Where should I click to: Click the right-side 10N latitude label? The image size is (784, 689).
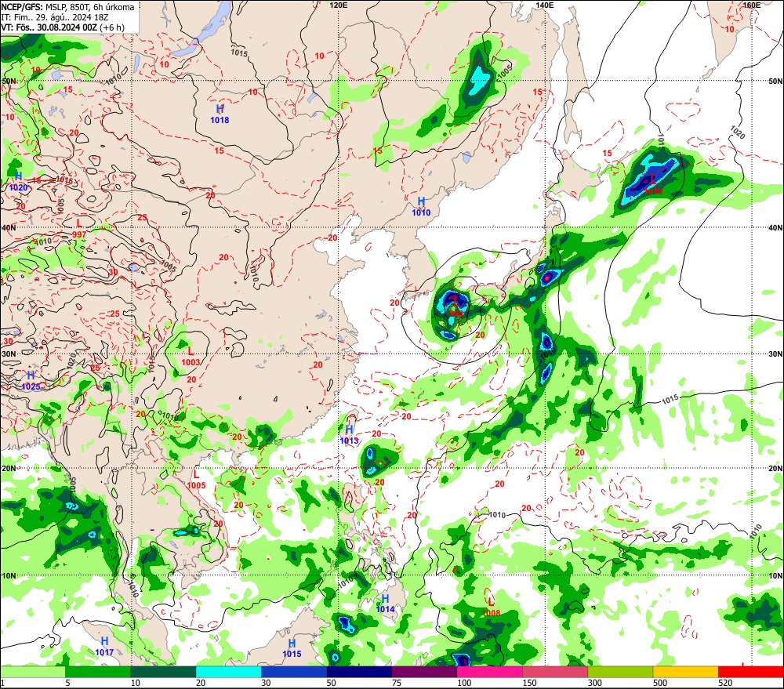775,576
